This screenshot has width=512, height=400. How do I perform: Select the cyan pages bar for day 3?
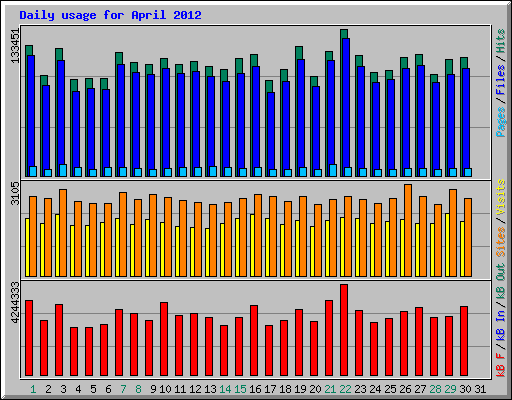[63, 170]
